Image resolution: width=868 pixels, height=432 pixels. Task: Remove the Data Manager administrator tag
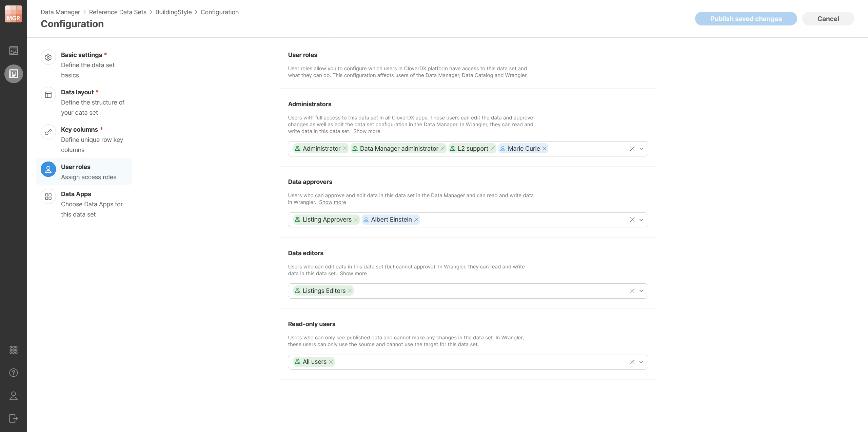tap(442, 149)
